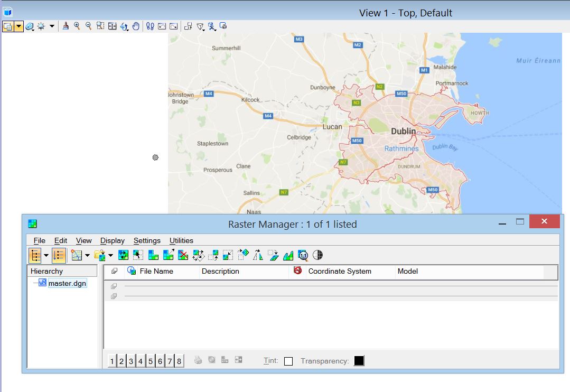Click the Walk footsteps icon
The image size is (570, 392).
point(150,26)
